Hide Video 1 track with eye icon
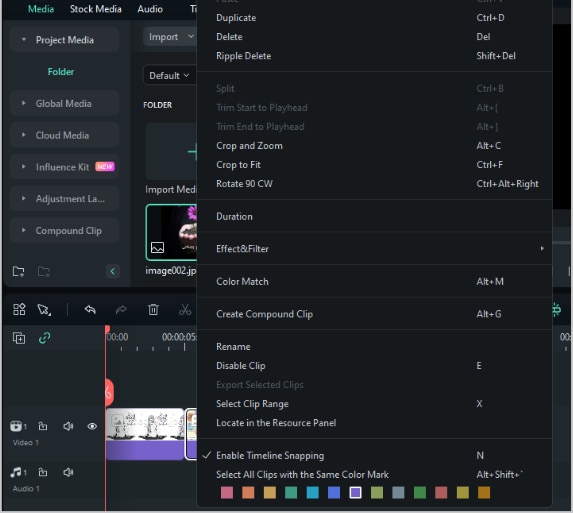This screenshot has width=573, height=513. (92, 426)
